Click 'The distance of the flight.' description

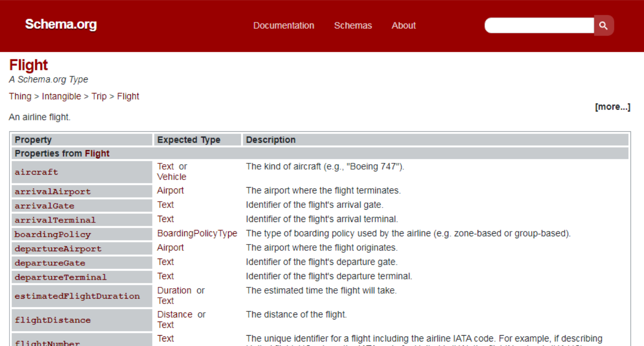296,314
